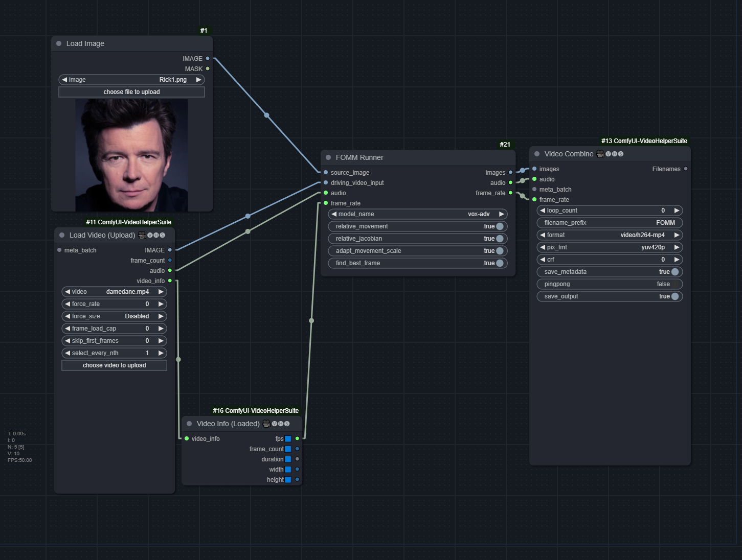Click the Rick1.png portrait preview image

(x=131, y=155)
